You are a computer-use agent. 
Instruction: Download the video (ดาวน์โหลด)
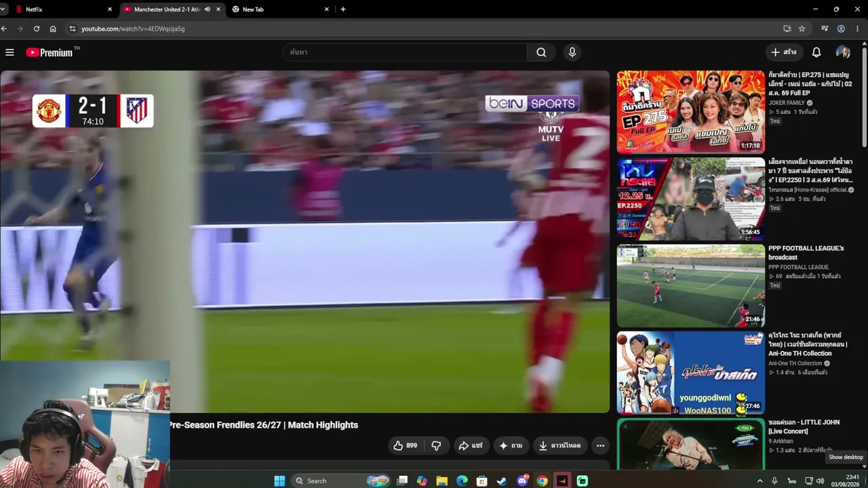coord(559,445)
